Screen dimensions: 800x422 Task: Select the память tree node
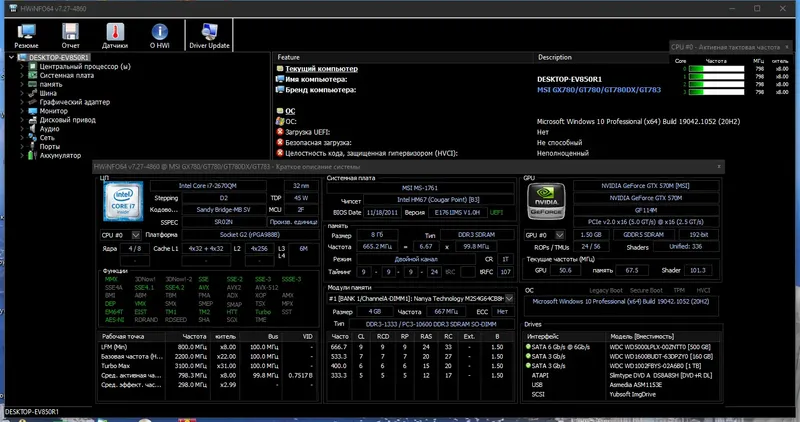51,84
